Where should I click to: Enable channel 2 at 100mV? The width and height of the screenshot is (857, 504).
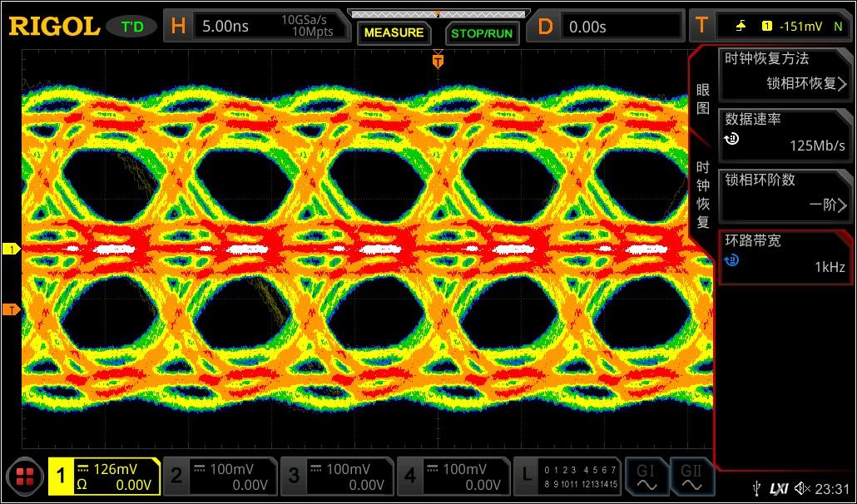coord(220,477)
